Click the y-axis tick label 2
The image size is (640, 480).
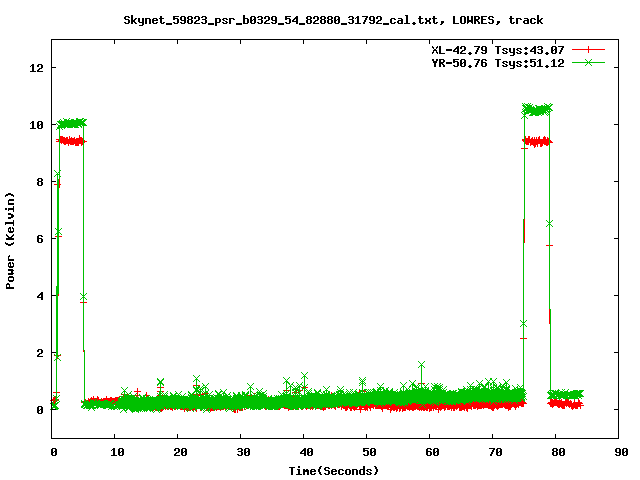[40, 353]
